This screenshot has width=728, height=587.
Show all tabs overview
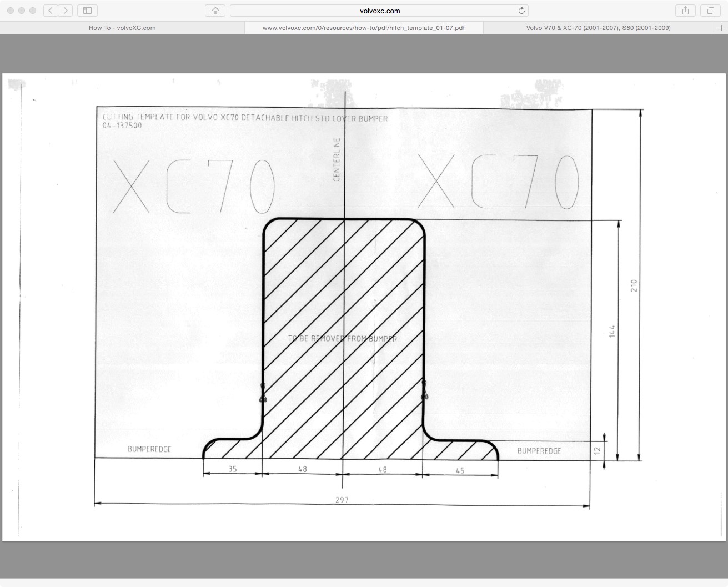(710, 10)
